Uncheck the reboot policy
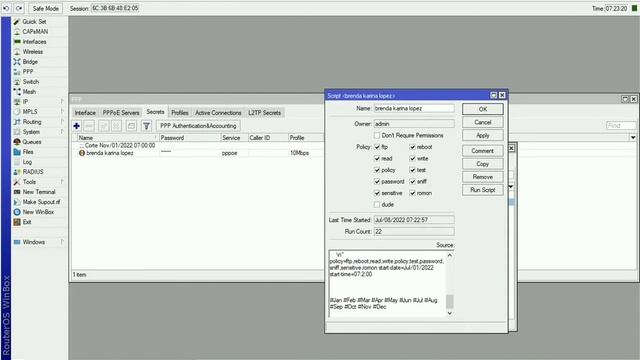Screen dimensions: 640x360 coord(413,147)
